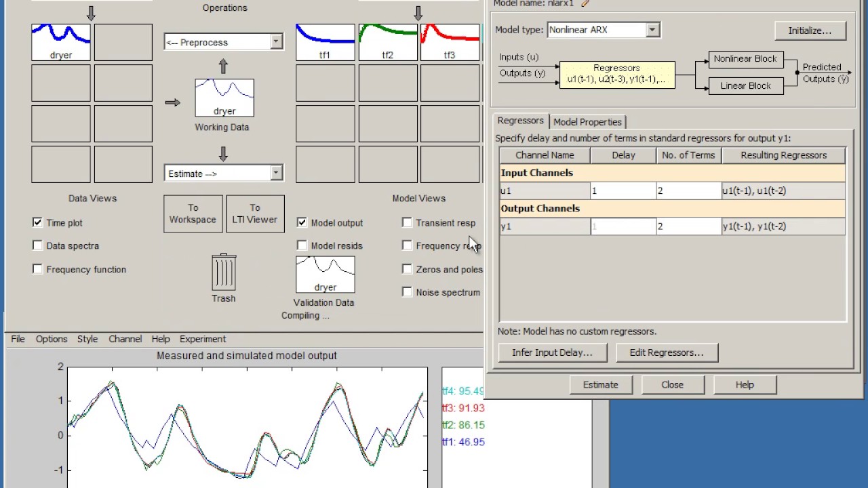This screenshot has width=868, height=488.
Task: Click the Estimate button
Action: click(601, 384)
